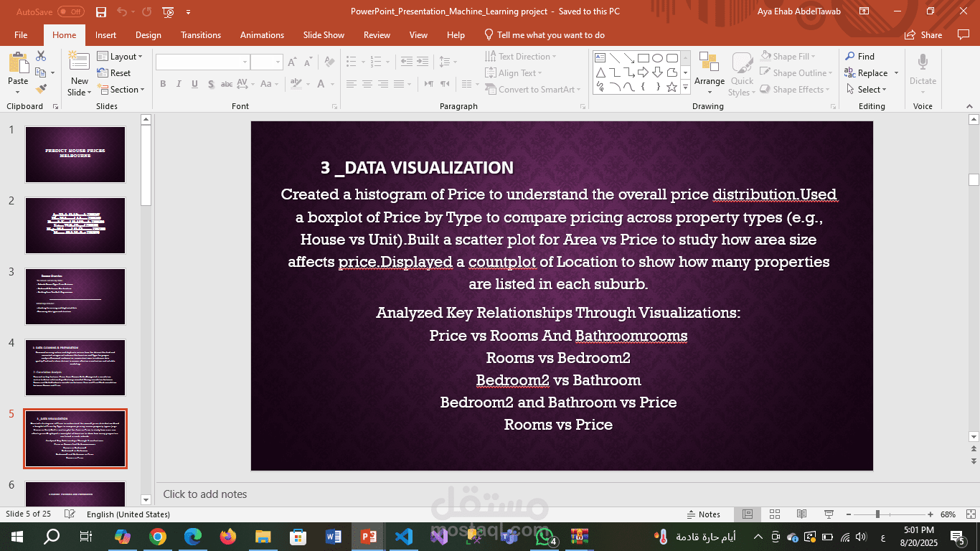Clear all formatting with the eraser icon
Viewport: 980px width, 551px height.
point(329,62)
